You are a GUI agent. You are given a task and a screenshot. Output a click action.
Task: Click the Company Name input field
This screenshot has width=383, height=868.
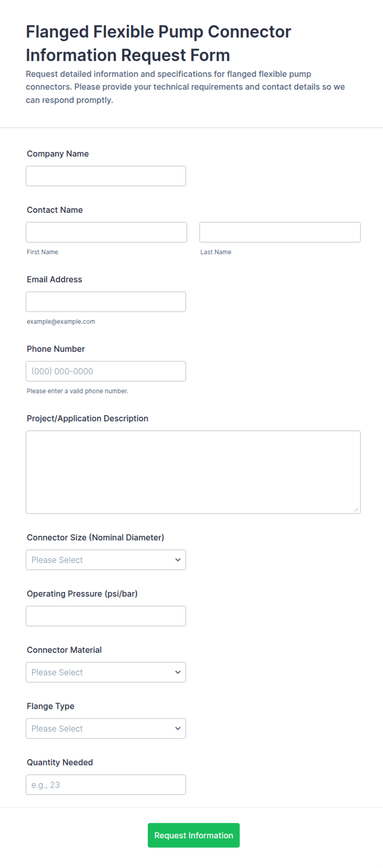tap(106, 176)
